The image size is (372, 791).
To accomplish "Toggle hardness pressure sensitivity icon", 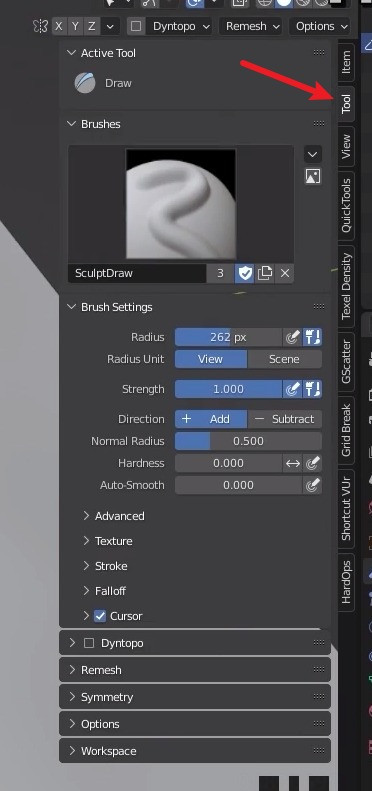I will (312, 463).
